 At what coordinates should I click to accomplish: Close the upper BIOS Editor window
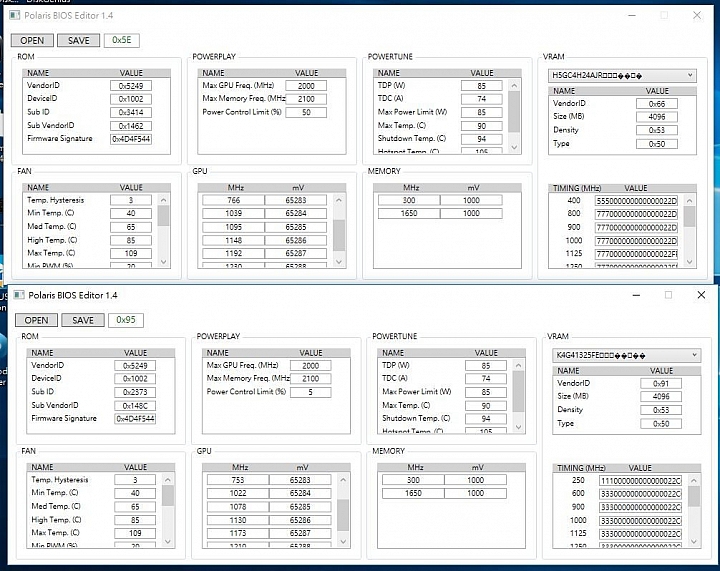(x=697, y=15)
